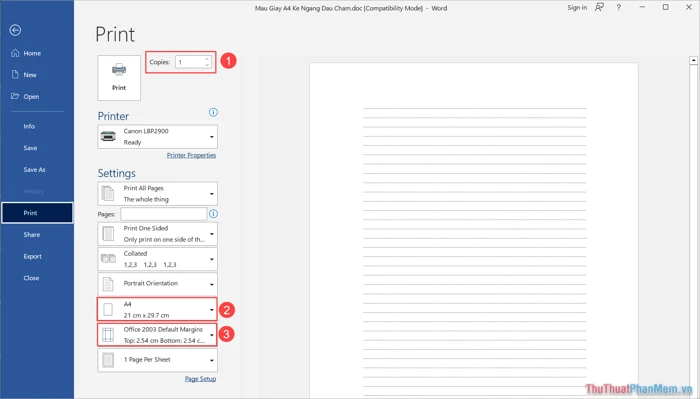
Task: Click the preview scrollbar up arrow
Action: click(x=693, y=60)
